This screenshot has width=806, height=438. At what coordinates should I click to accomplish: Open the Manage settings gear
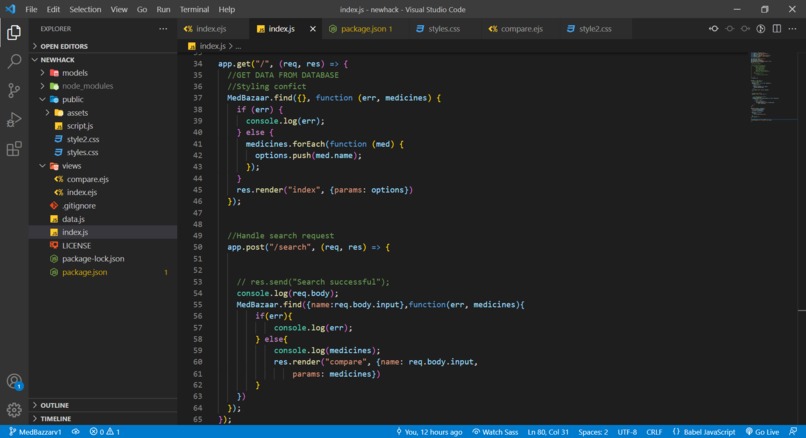coord(14,410)
